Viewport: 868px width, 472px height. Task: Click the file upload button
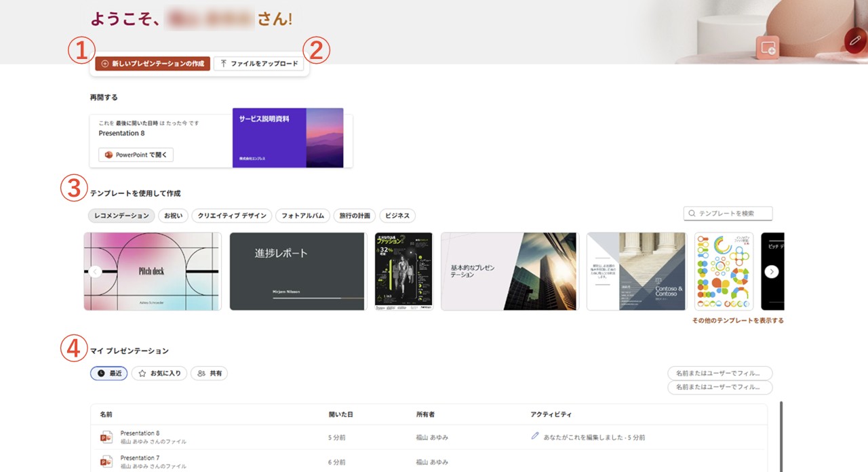coord(259,63)
